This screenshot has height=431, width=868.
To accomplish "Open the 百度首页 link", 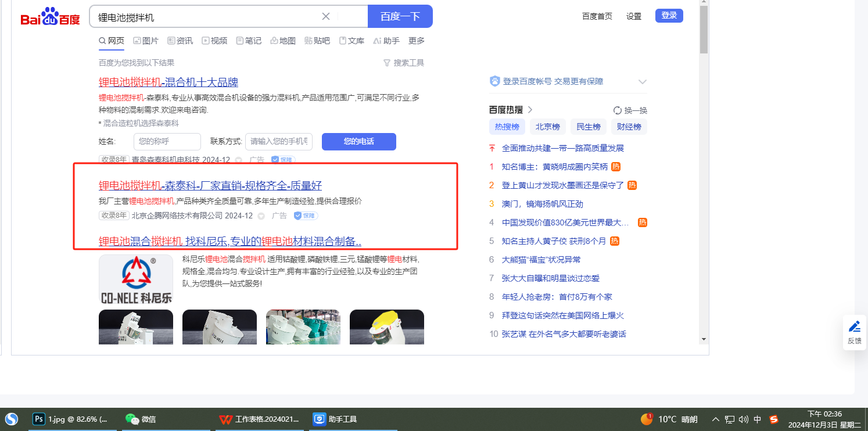I will tap(597, 16).
